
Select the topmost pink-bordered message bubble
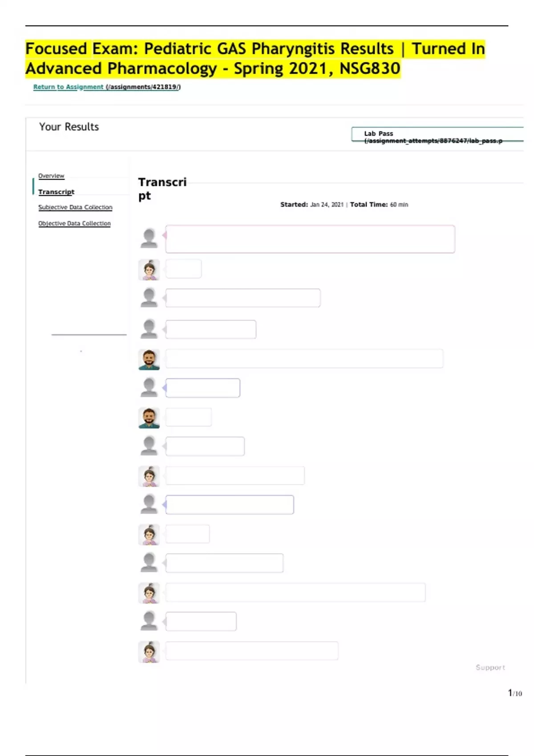coord(310,239)
